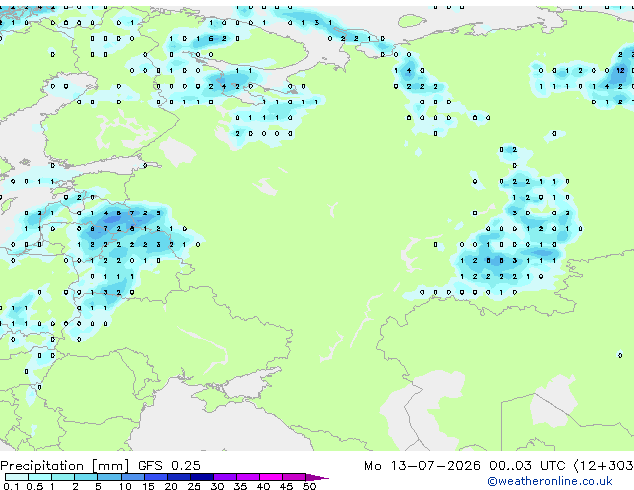Screen dimensions: 634x490
Task: Click legend swatch between 2 and 5
Action: (x=86, y=477)
